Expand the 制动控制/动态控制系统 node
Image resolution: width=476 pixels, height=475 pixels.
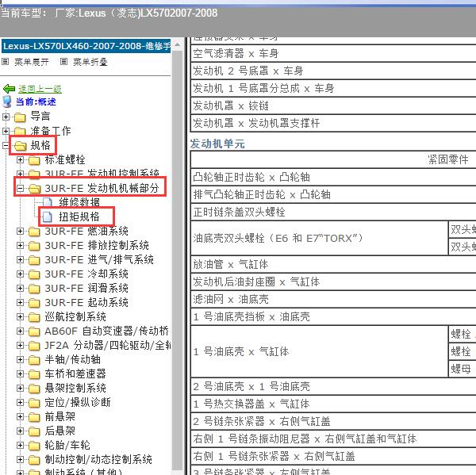click(20, 459)
